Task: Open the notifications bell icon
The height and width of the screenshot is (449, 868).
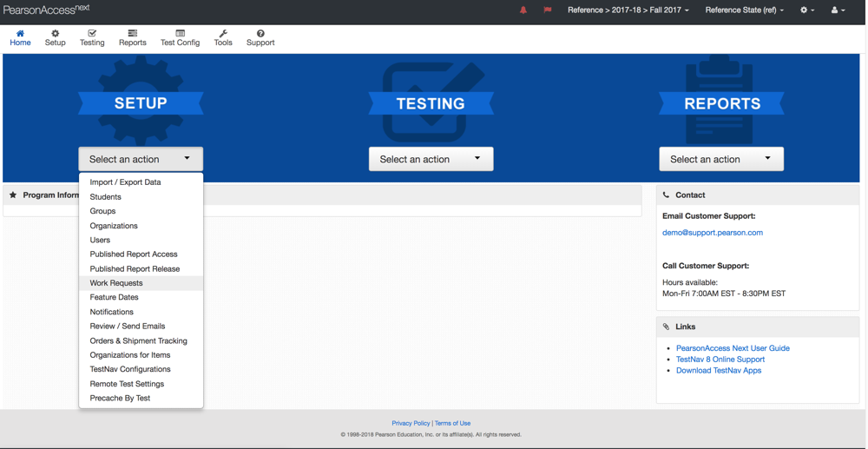Action: 523,10
